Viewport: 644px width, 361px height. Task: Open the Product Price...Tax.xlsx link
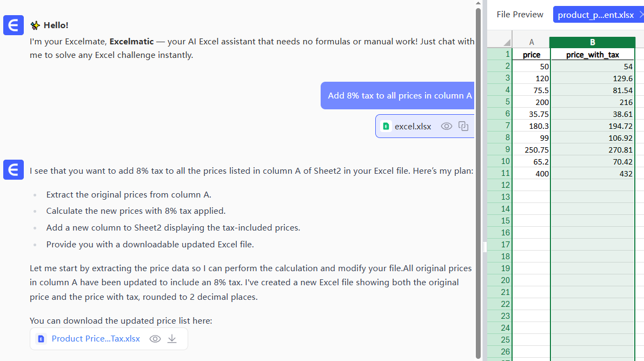[96, 339]
